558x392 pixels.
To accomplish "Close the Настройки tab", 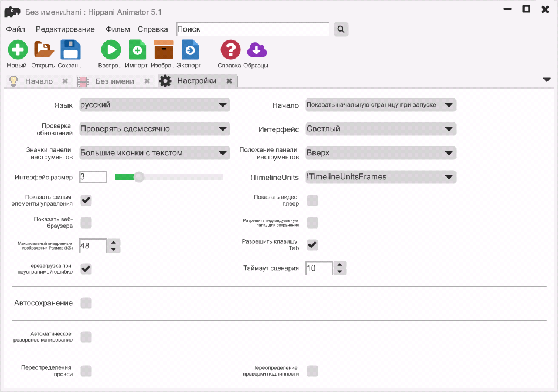I will pyautogui.click(x=229, y=81).
